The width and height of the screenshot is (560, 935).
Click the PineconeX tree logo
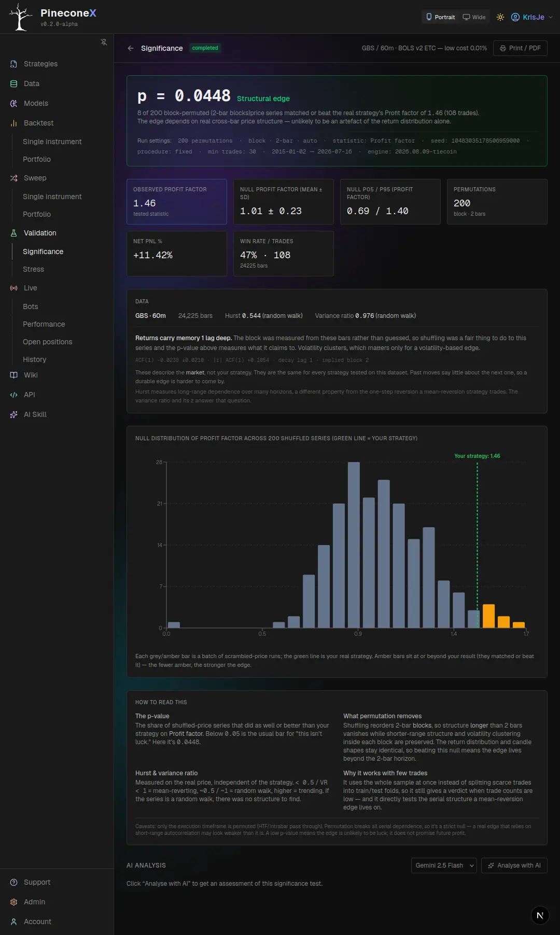[21, 17]
